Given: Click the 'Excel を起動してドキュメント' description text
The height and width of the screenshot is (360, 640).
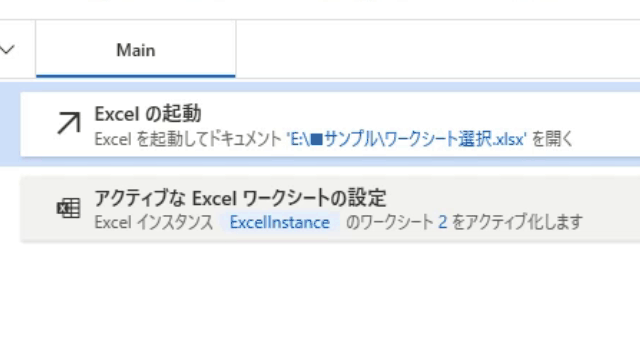Looking at the screenshot, I should coord(188,140).
